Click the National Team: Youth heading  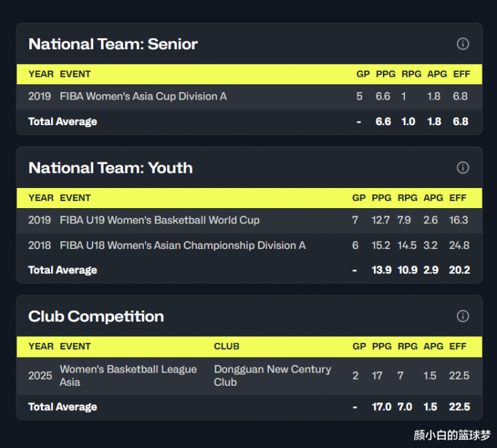(111, 168)
